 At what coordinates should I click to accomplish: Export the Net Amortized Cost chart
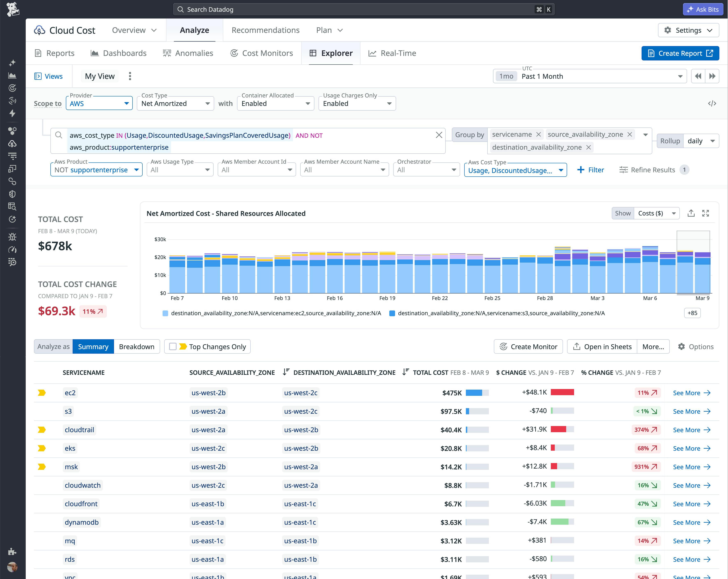coord(691,213)
